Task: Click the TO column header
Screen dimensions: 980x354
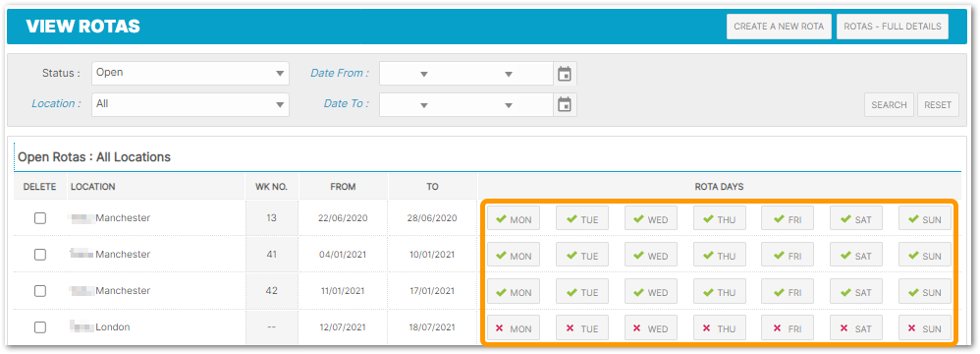Action: [432, 187]
